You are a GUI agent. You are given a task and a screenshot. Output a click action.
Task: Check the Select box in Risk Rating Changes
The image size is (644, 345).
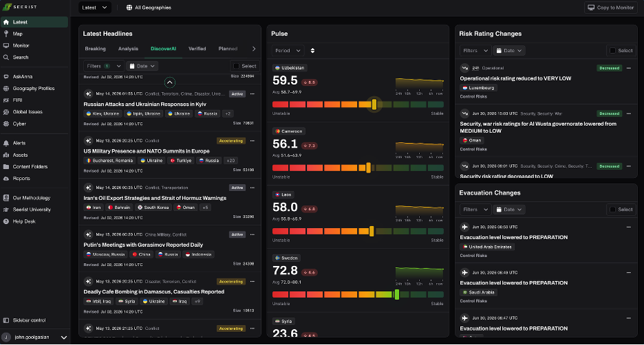point(612,50)
